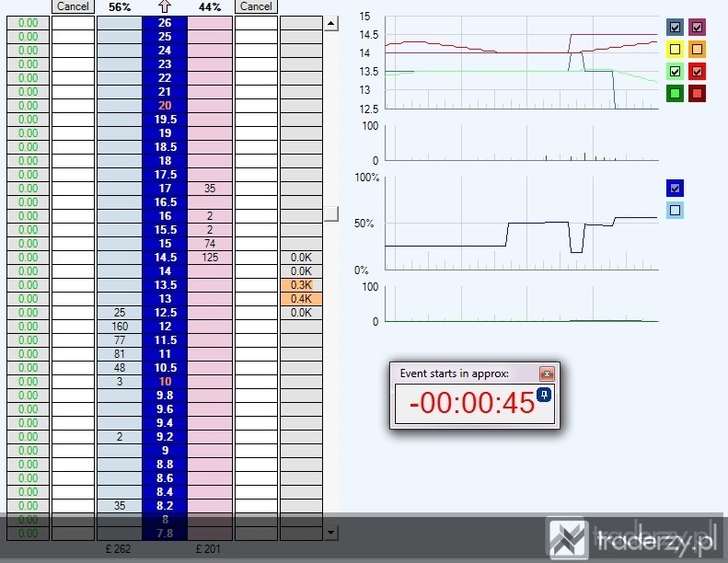Viewport: 728px width, 563px height.
Task: Click the left Cancel button
Action: [73, 6]
